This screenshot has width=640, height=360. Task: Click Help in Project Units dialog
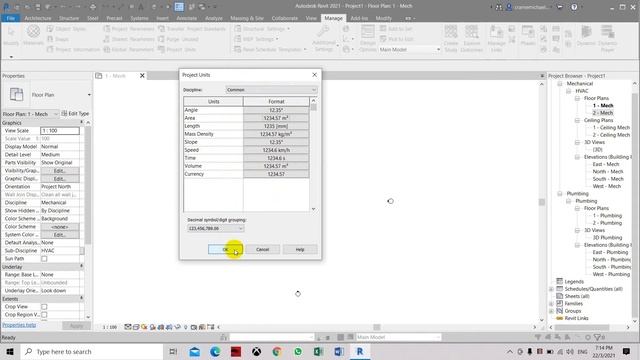pyautogui.click(x=300, y=249)
